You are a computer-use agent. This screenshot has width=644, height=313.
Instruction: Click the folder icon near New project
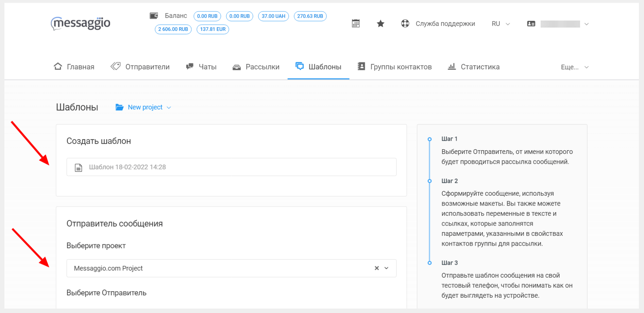pyautogui.click(x=119, y=107)
